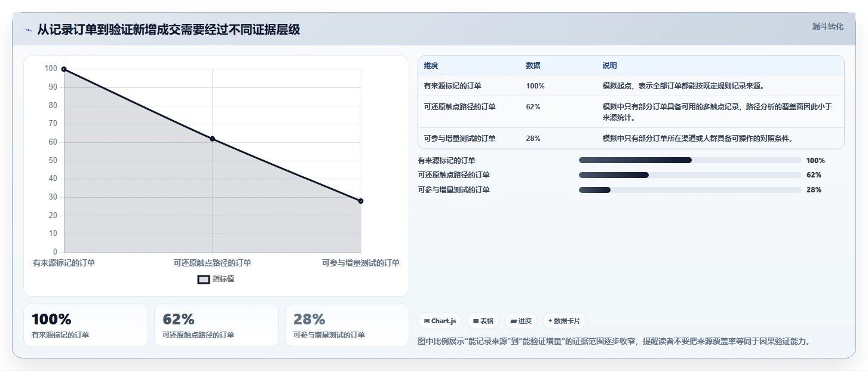Click the footnote text starting 图中比例展示
The width and height of the screenshot is (868, 371).
(614, 342)
